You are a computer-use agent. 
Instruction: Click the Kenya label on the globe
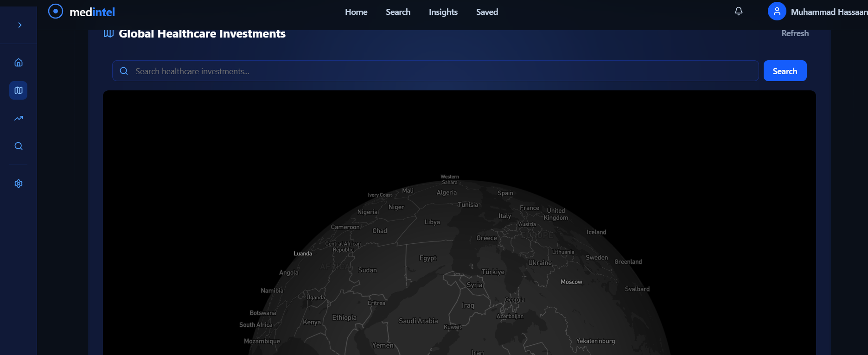[x=312, y=322]
